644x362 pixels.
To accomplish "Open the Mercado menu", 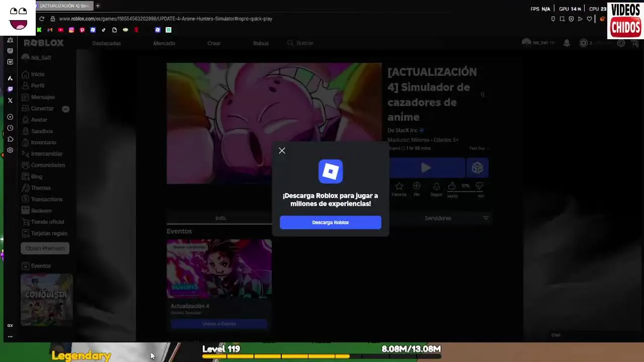I will [164, 43].
